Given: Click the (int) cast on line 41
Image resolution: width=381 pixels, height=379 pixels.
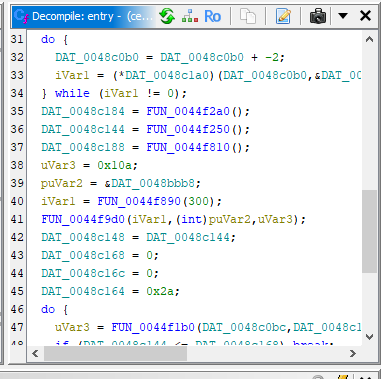Looking at the screenshot, I should pyautogui.click(x=191, y=219).
